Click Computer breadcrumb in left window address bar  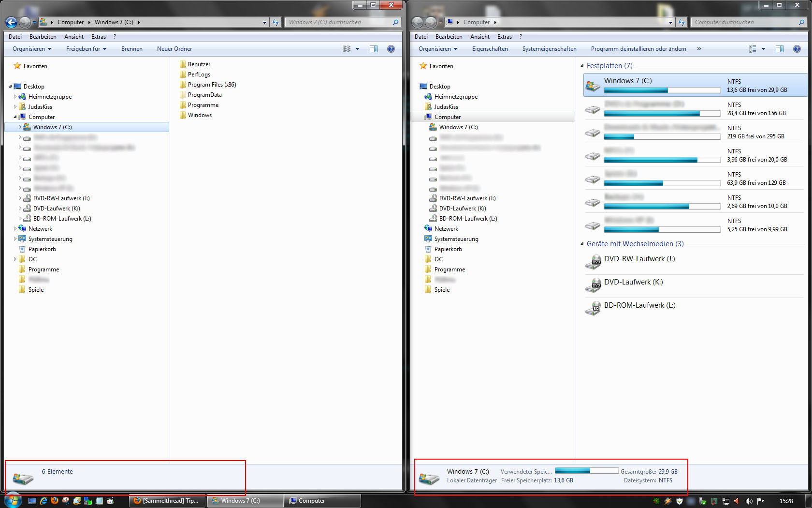click(71, 22)
